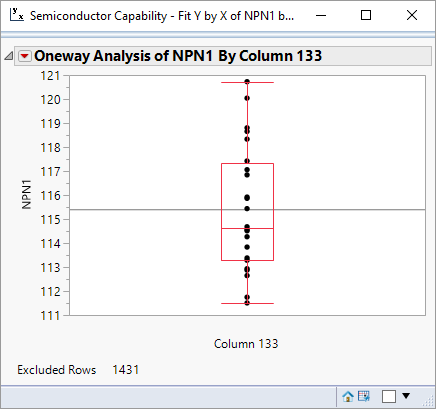Image resolution: width=436 pixels, height=409 pixels.
Task: Click the y-axis value 116
Action: [x=50, y=196]
